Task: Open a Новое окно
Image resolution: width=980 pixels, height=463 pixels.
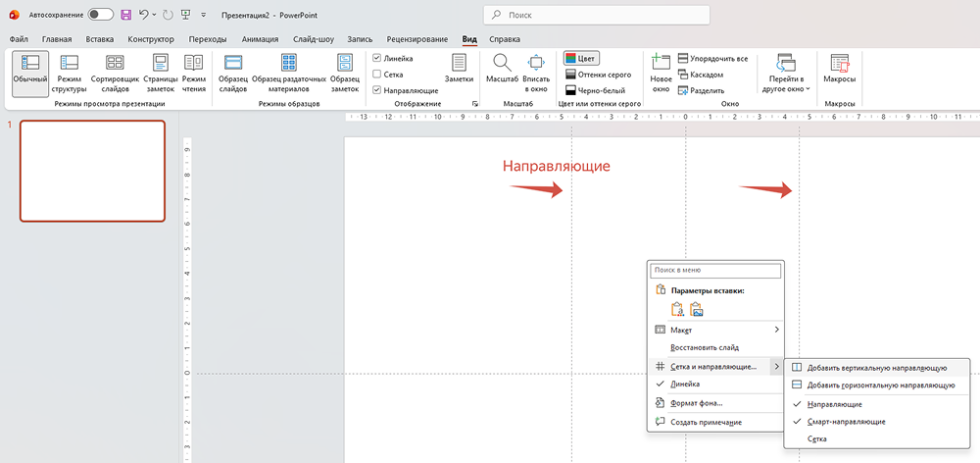Action: click(661, 74)
